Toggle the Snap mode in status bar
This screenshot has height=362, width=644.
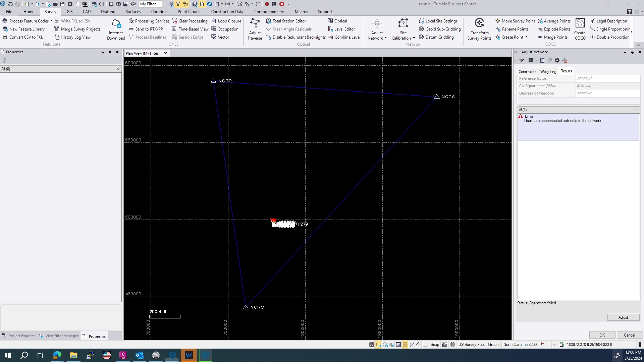[x=435, y=344]
